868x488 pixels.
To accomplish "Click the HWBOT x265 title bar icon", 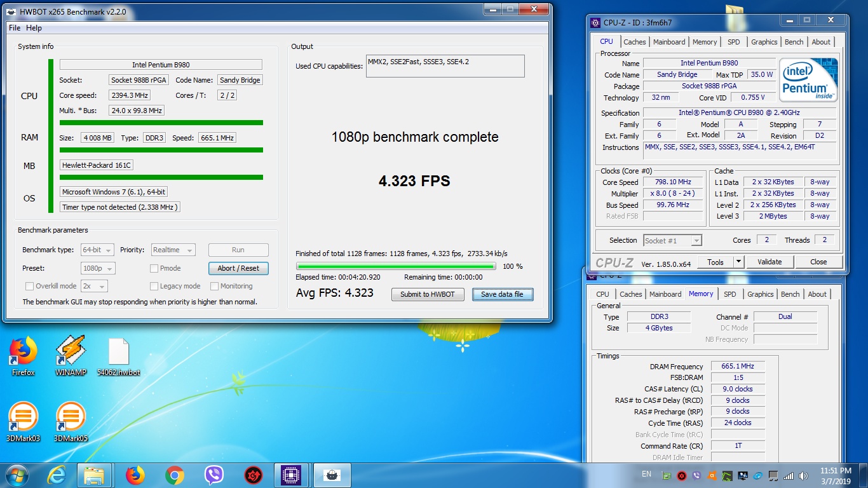I will pos(11,11).
